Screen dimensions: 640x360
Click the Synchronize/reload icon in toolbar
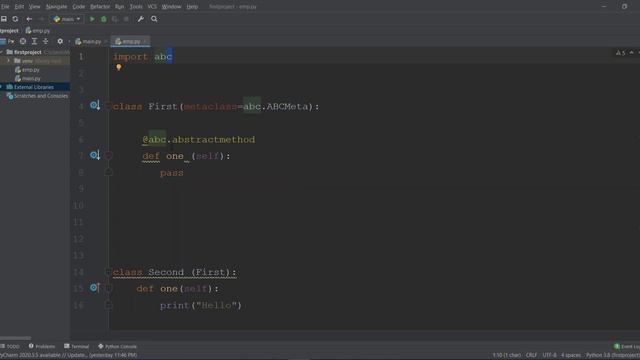tap(15, 19)
